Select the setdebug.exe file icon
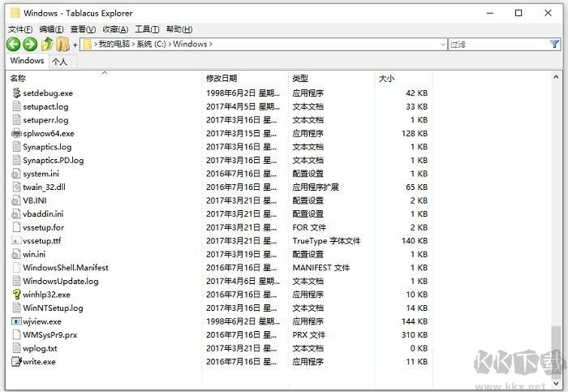Image resolution: width=568 pixels, height=392 pixels. click(16, 93)
